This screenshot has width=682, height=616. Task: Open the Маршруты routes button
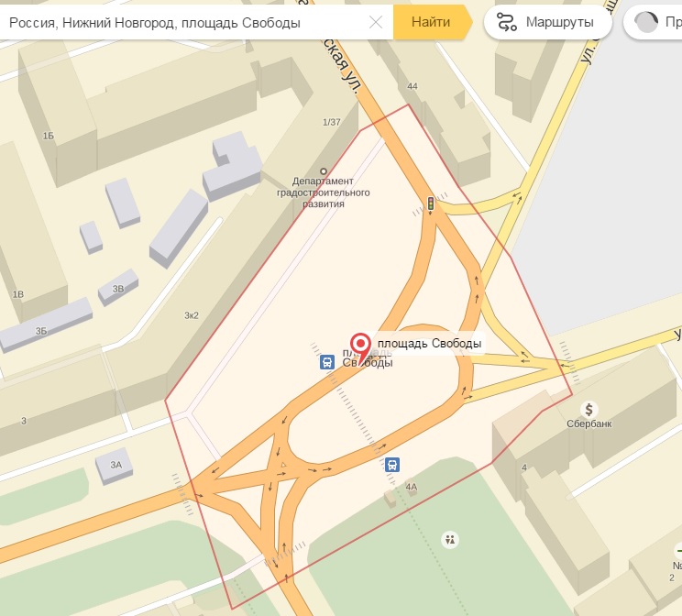pyautogui.click(x=548, y=22)
